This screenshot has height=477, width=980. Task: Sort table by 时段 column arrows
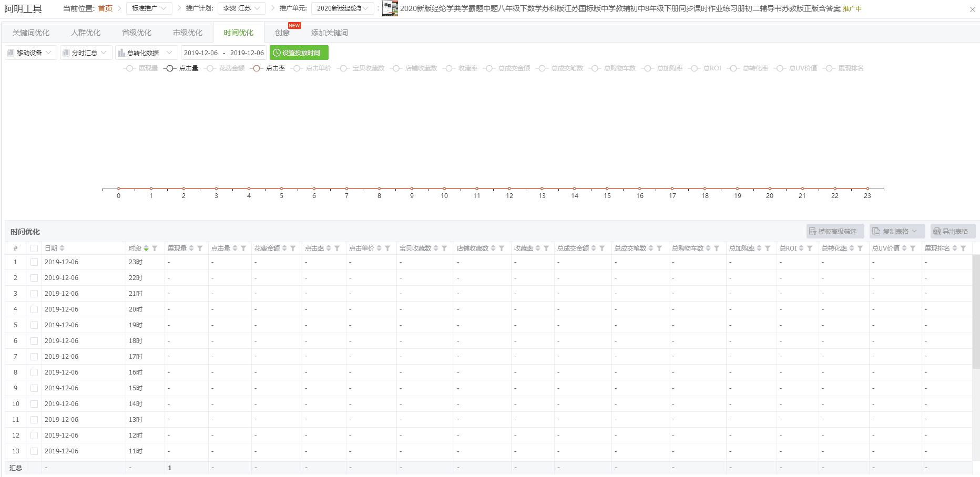click(146, 248)
